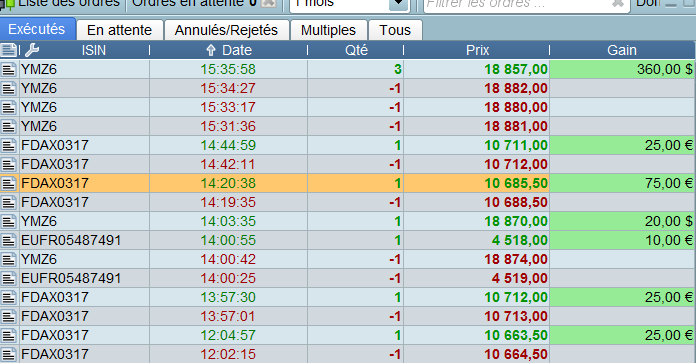Viewport: 696px width, 363px height.
Task: Switch to the En attente tab
Action: pos(119,30)
